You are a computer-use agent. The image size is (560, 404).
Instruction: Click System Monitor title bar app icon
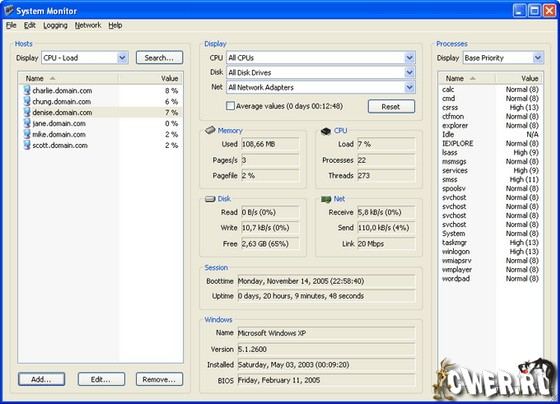(x=9, y=10)
